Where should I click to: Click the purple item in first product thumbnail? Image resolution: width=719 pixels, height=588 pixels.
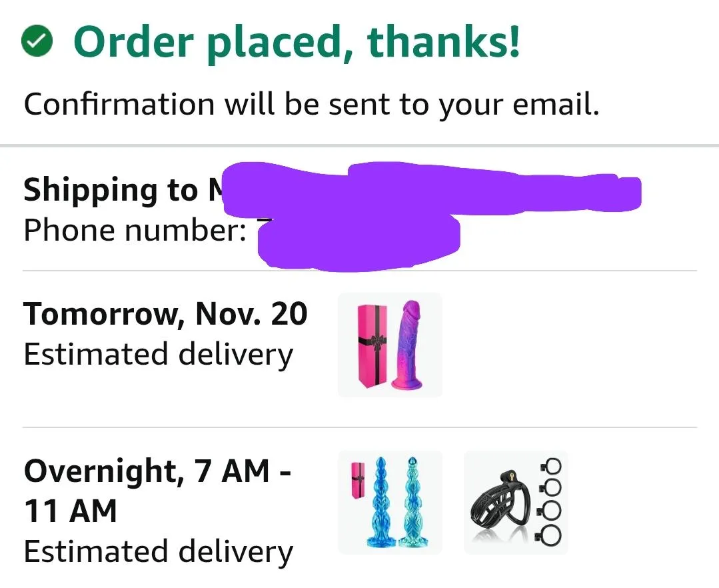pos(408,345)
